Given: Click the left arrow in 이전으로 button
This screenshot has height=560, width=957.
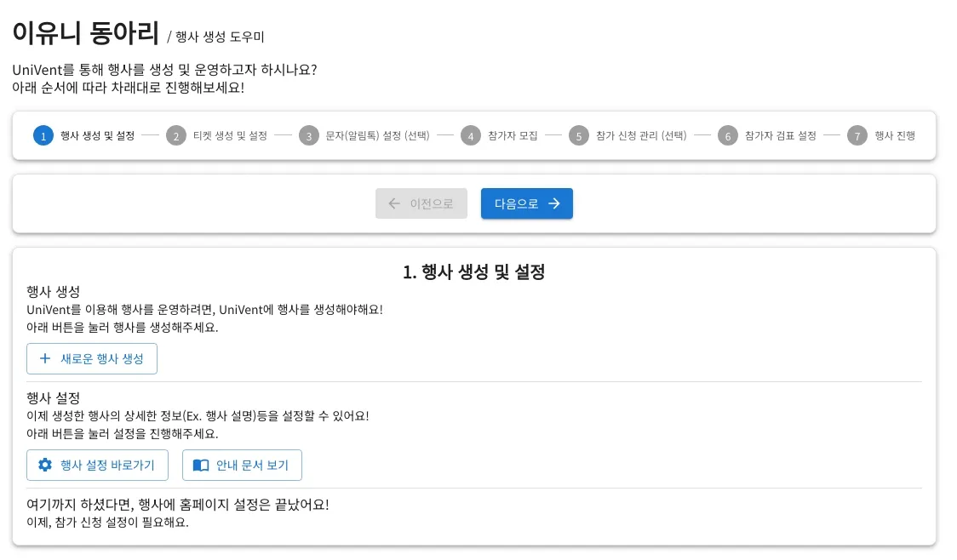Looking at the screenshot, I should [x=394, y=203].
